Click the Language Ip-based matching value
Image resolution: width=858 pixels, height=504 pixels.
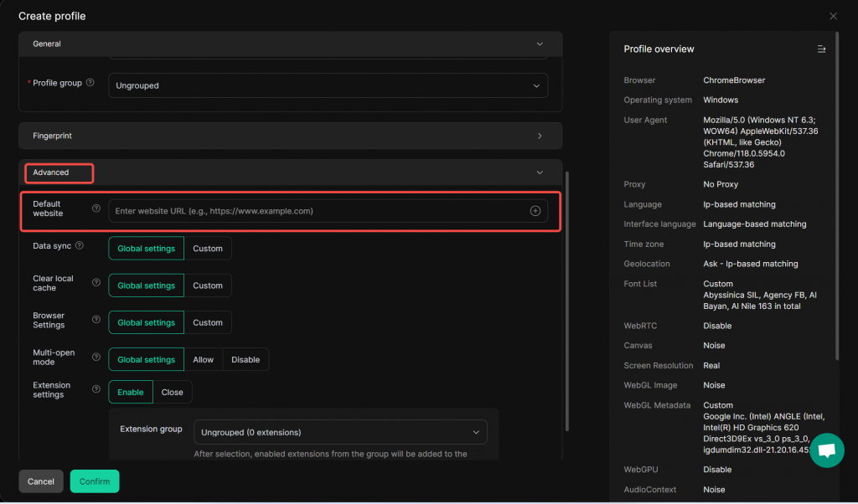click(x=739, y=204)
